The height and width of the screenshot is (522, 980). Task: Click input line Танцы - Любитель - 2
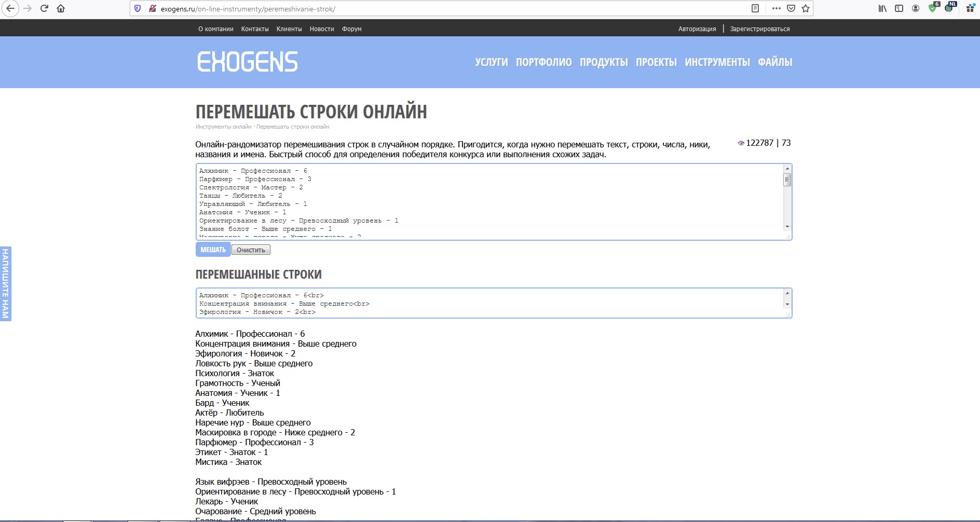click(x=241, y=196)
